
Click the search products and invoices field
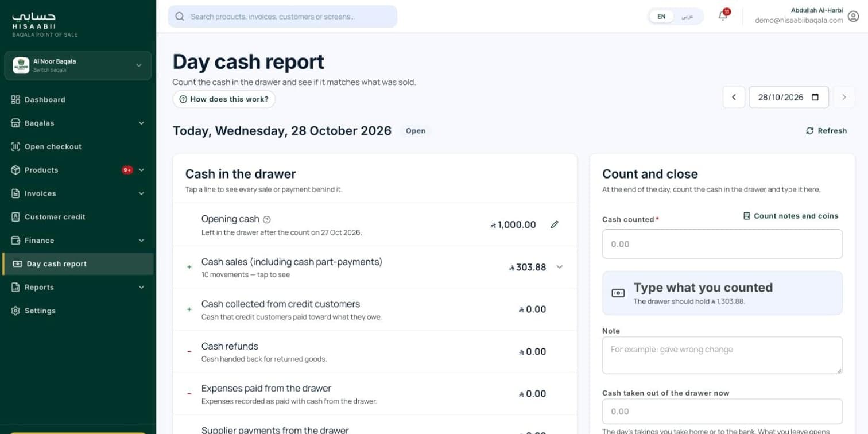tap(282, 17)
